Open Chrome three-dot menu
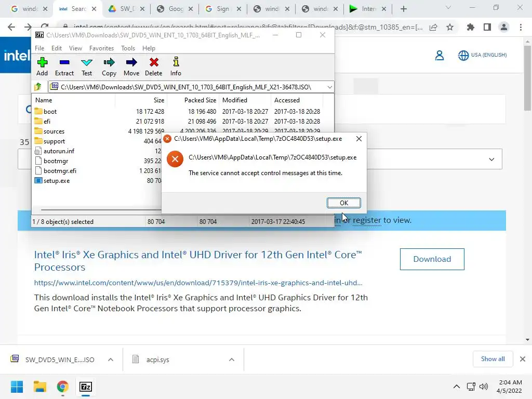Screen dimensions: 532x399 [x=521, y=27]
